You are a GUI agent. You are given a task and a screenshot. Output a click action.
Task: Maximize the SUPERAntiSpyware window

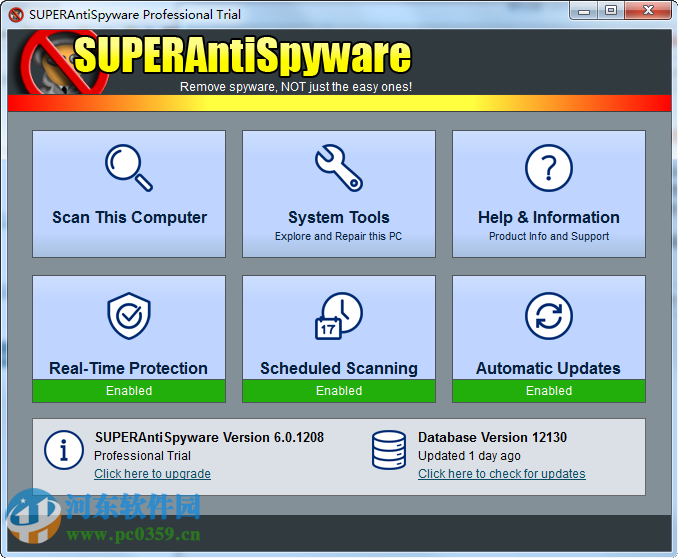pyautogui.click(x=611, y=11)
